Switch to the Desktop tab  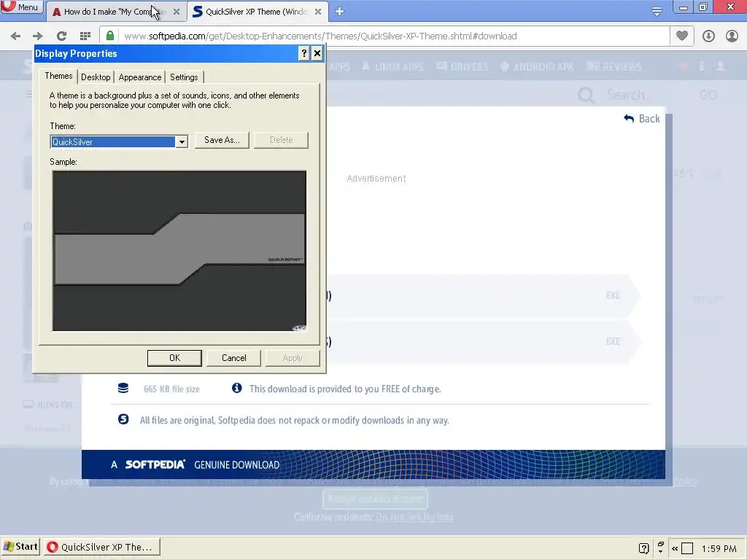(96, 77)
